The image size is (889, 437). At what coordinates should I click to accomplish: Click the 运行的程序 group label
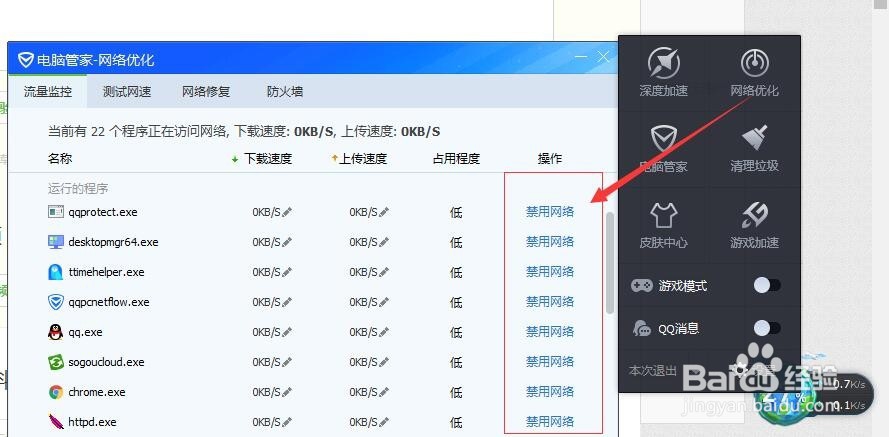point(78,189)
